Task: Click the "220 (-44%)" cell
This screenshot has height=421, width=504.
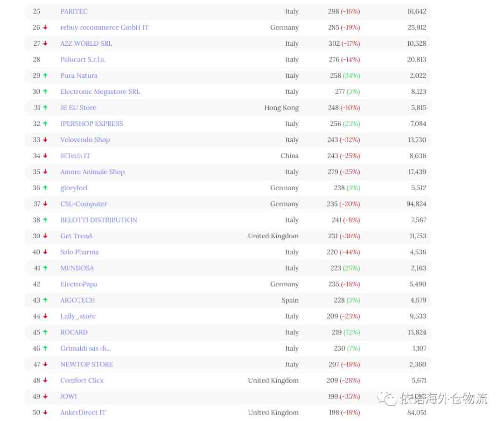Action: click(343, 252)
